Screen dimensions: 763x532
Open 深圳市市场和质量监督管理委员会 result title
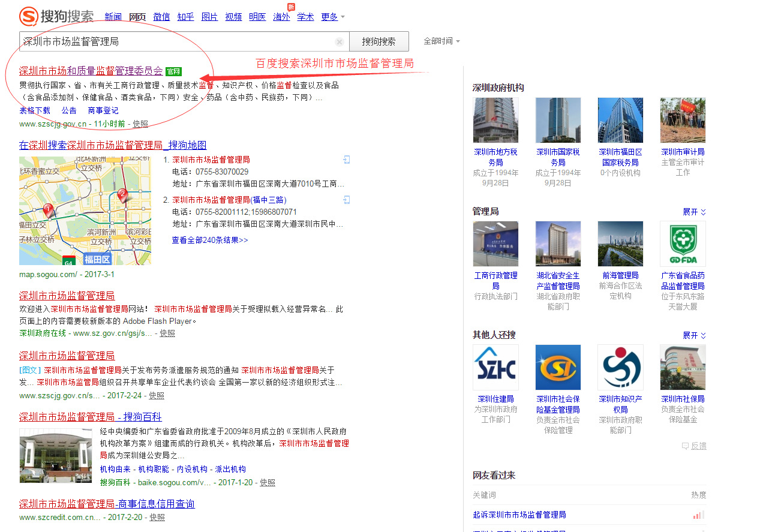(x=91, y=71)
